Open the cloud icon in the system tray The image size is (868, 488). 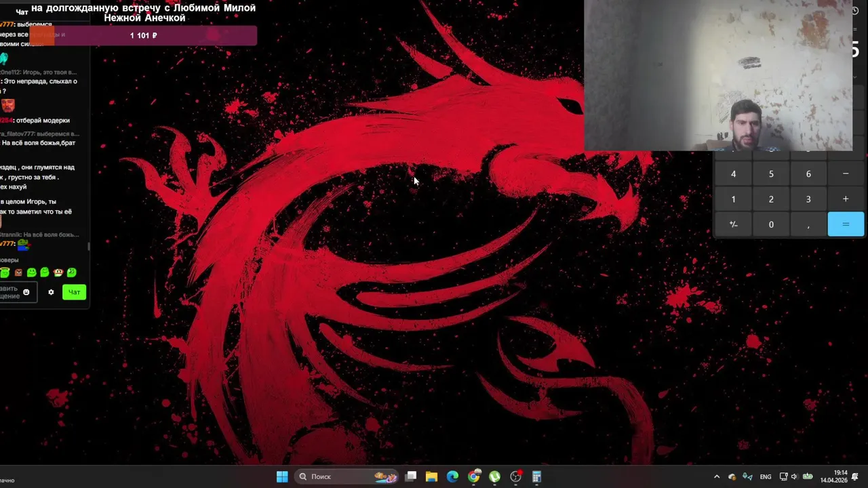(732, 476)
